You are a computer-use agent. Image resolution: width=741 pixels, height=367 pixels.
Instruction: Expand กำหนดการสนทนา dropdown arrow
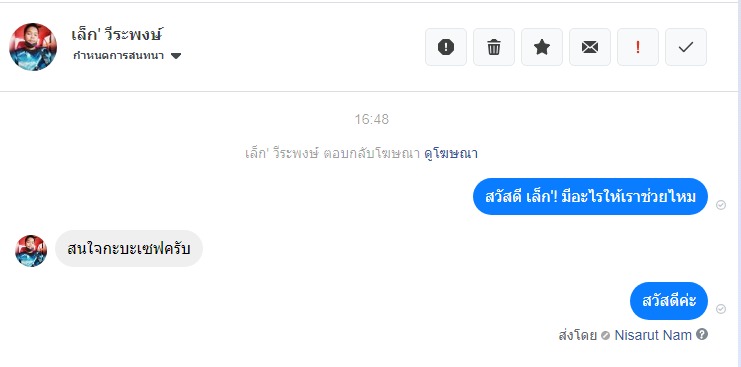[176, 56]
